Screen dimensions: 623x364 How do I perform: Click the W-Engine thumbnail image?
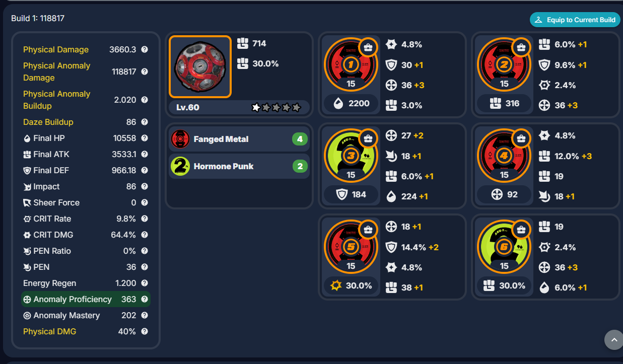(200, 66)
